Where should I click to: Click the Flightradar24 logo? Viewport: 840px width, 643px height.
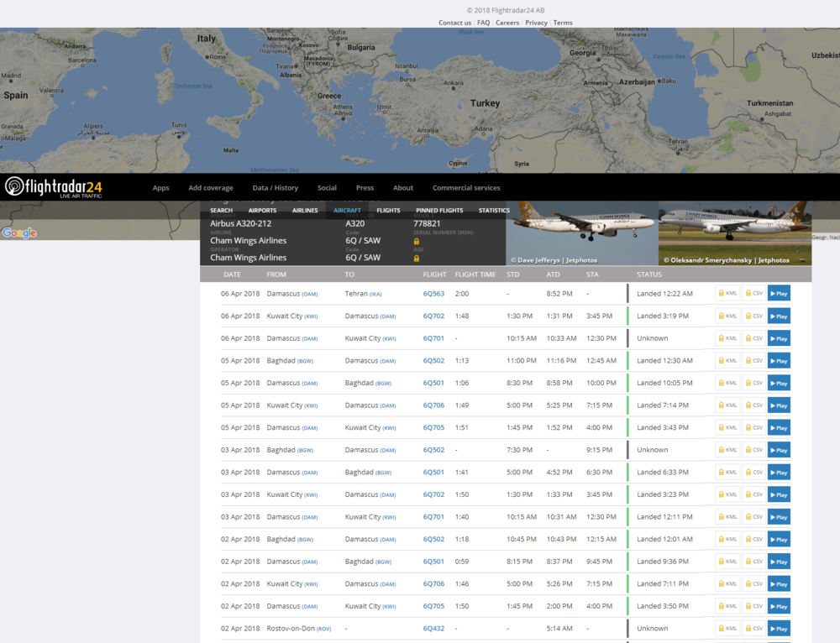[52, 187]
